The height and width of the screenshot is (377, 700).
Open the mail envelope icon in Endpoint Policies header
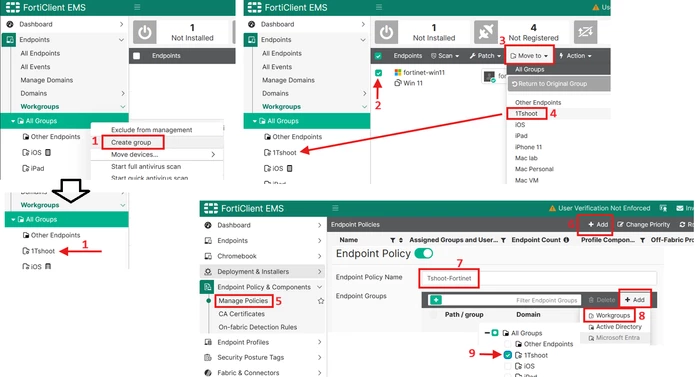[679, 209]
